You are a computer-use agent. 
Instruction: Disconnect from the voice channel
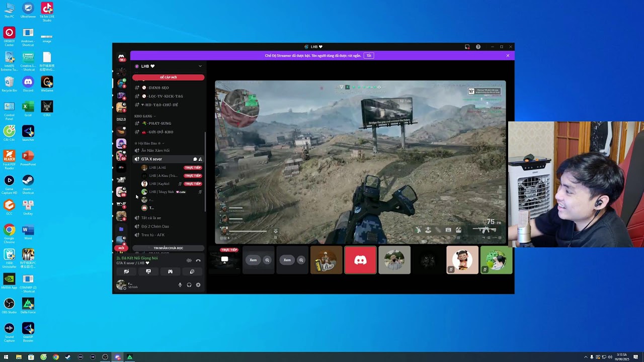[198, 260]
